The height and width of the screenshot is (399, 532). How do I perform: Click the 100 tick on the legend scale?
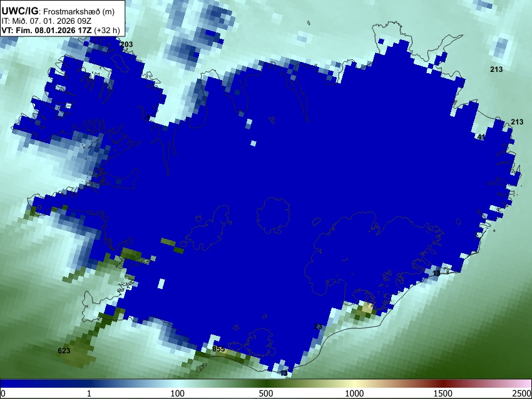(177, 393)
